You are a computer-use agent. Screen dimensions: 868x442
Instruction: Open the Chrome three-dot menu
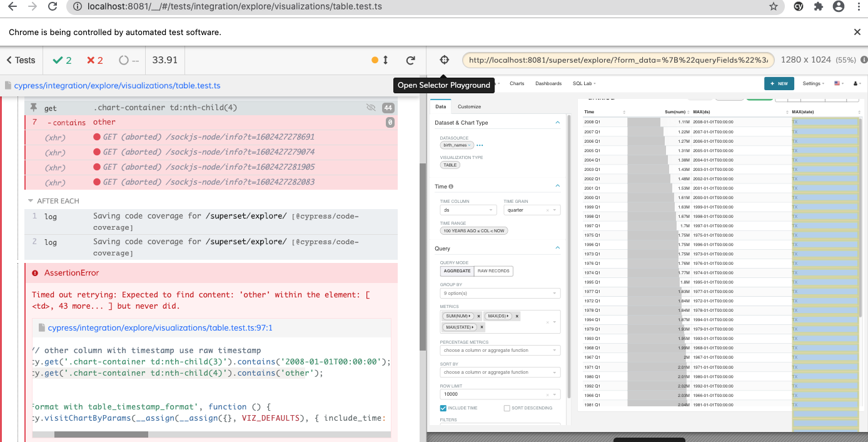click(858, 7)
